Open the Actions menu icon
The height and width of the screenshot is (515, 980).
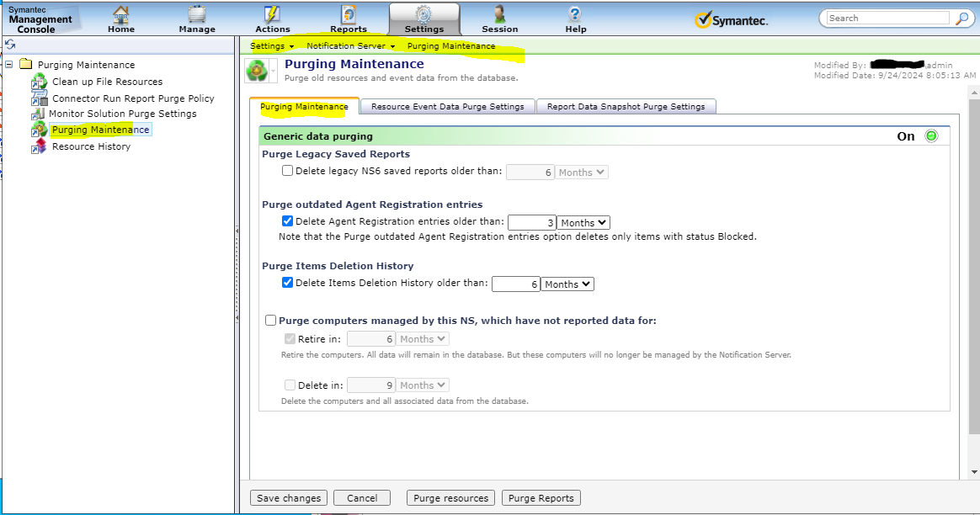coord(273,15)
